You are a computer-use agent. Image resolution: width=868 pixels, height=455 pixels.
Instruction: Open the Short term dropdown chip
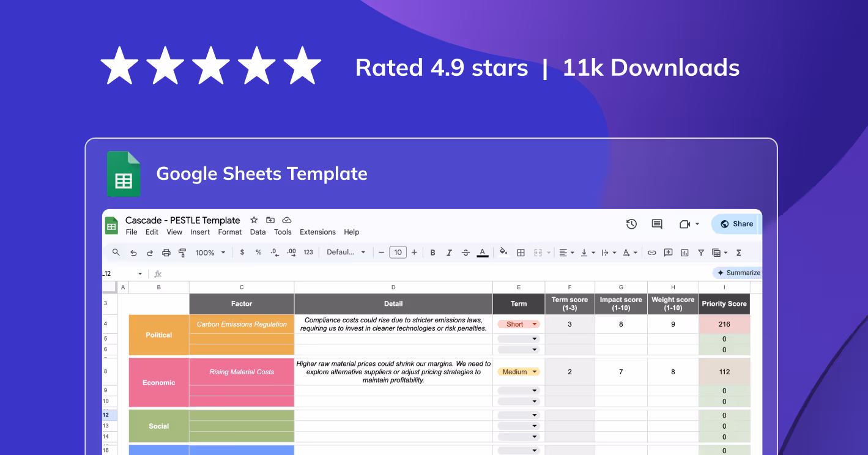coord(519,324)
